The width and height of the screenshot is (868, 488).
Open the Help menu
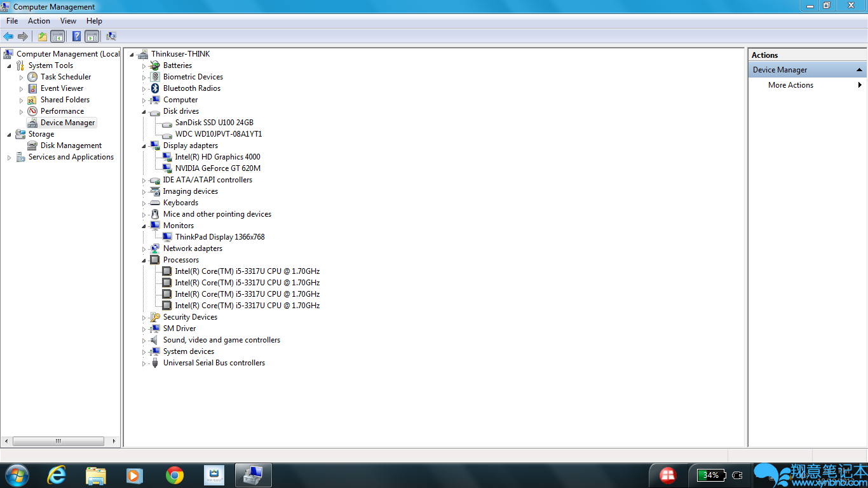tap(94, 21)
